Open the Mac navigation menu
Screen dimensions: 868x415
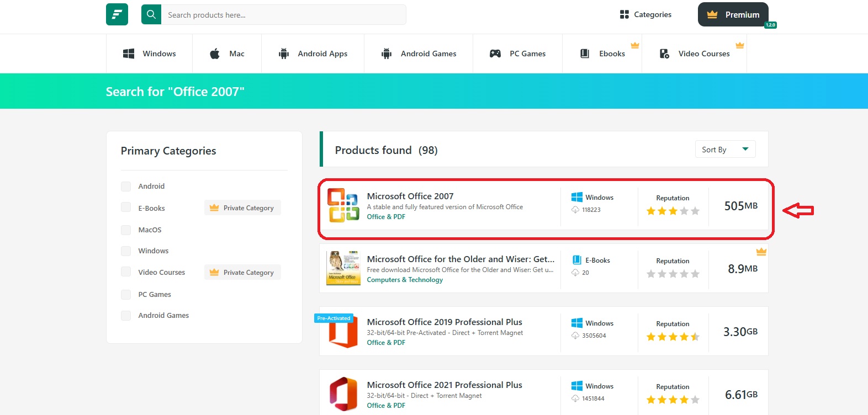(227, 54)
